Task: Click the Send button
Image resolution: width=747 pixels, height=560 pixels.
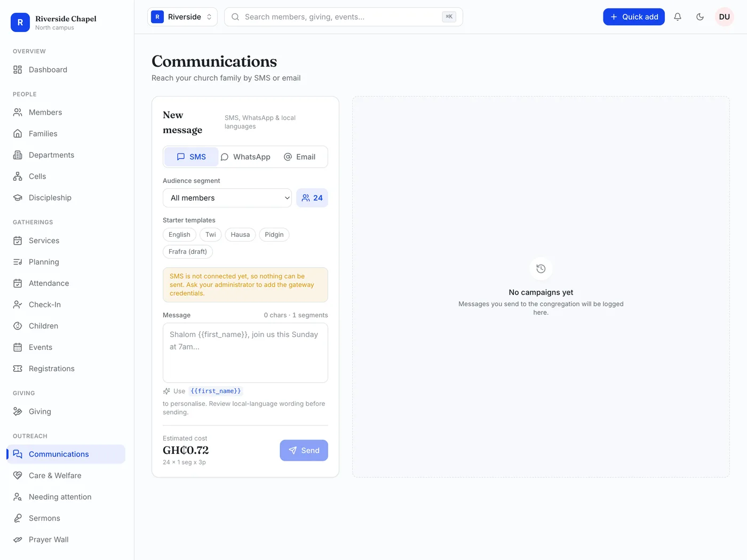Action: tap(304, 451)
